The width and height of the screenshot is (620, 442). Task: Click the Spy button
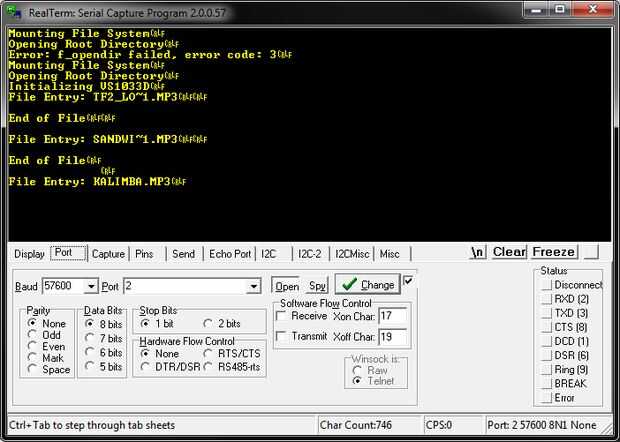coord(318,286)
